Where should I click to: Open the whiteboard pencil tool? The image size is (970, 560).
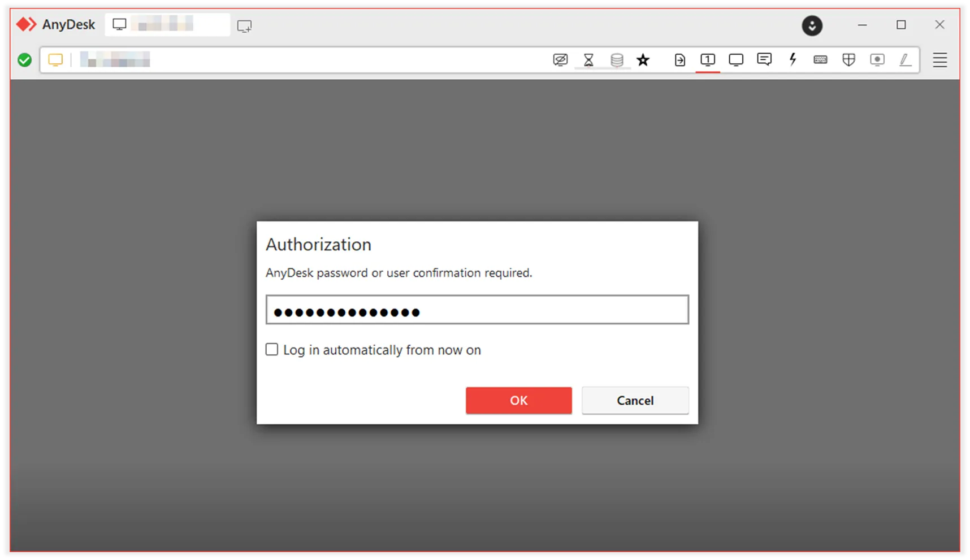[905, 60]
